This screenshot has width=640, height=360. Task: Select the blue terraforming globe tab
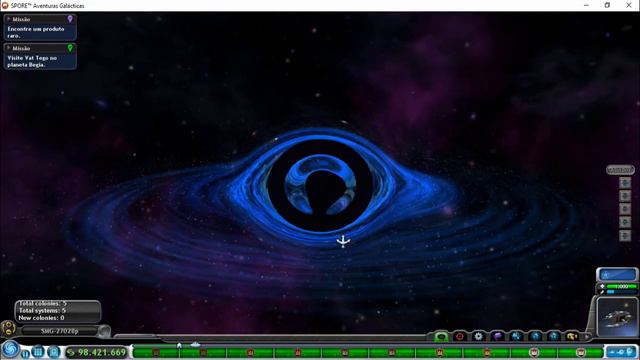coord(553,336)
